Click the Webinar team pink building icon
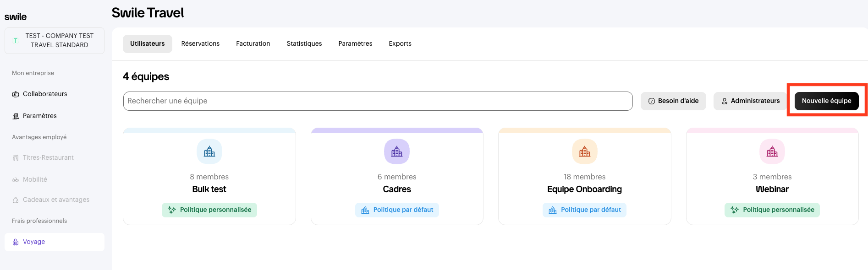Screen dimensions: 868x270 pyautogui.click(x=772, y=151)
